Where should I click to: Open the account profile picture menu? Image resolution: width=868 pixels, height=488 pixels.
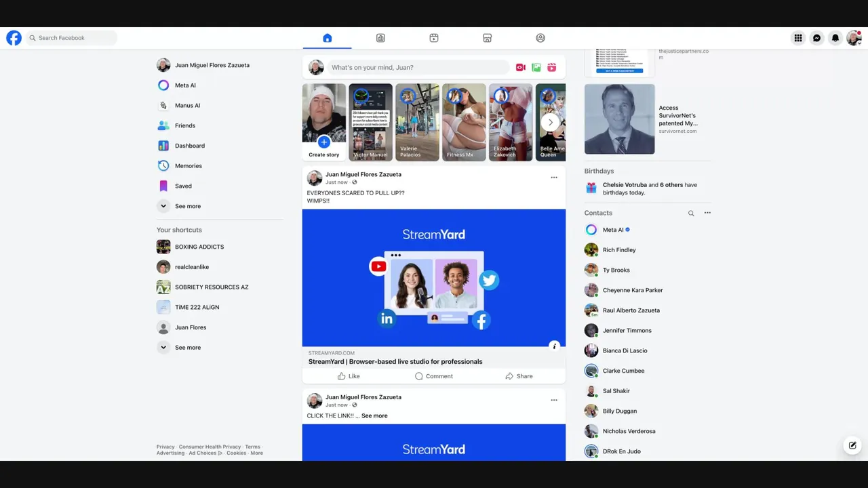(x=854, y=38)
